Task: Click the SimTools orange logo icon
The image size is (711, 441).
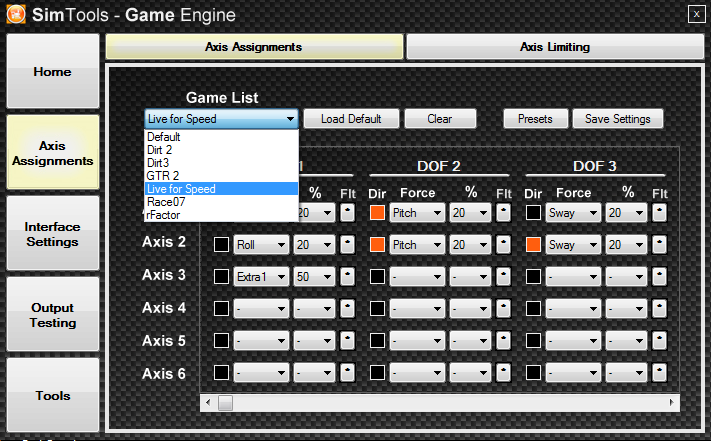Action: click(x=16, y=15)
